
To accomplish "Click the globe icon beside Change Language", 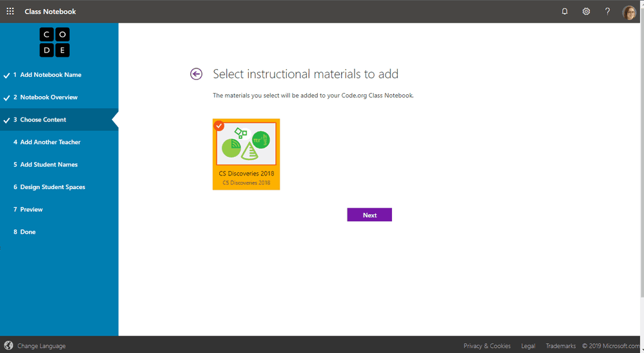I will [8, 346].
